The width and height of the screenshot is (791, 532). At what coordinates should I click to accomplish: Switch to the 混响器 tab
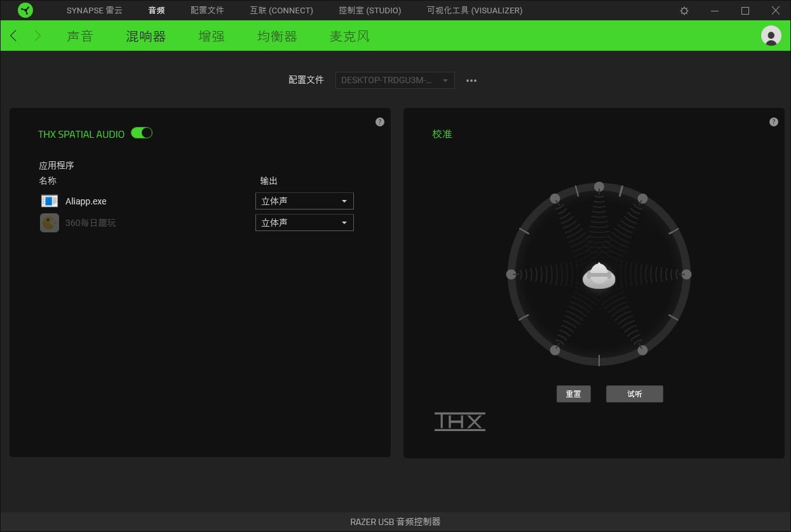146,36
